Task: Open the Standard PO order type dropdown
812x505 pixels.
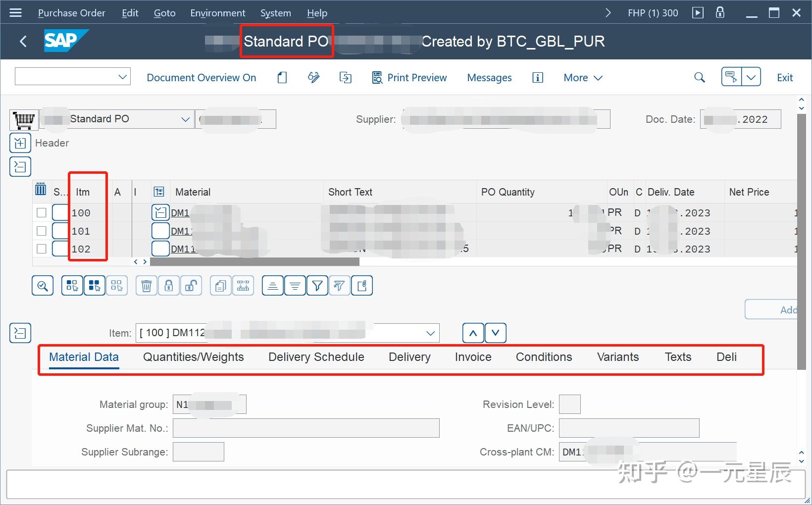Action: tap(185, 119)
